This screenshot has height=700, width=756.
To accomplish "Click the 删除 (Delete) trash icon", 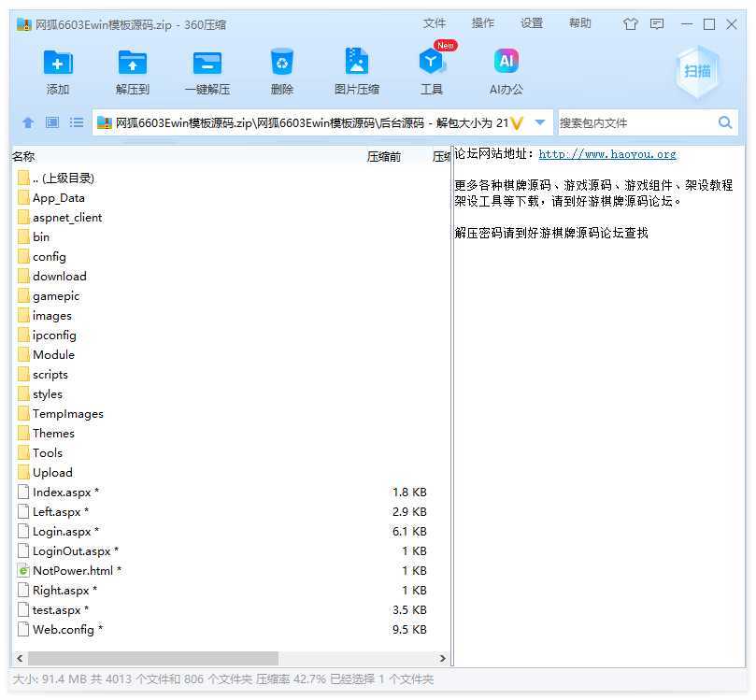I will 282,63.
